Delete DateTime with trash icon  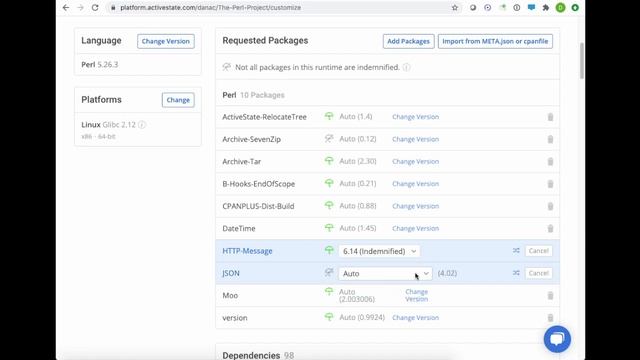[550, 229]
